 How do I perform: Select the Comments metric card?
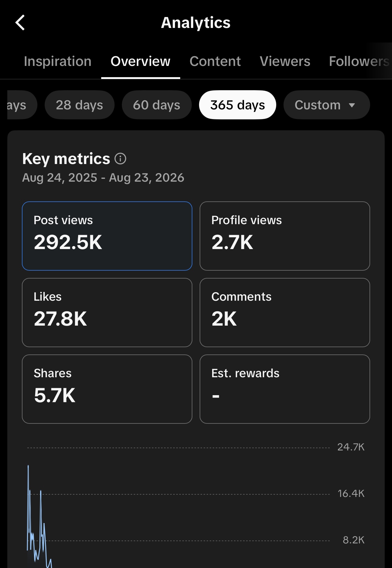tap(285, 313)
